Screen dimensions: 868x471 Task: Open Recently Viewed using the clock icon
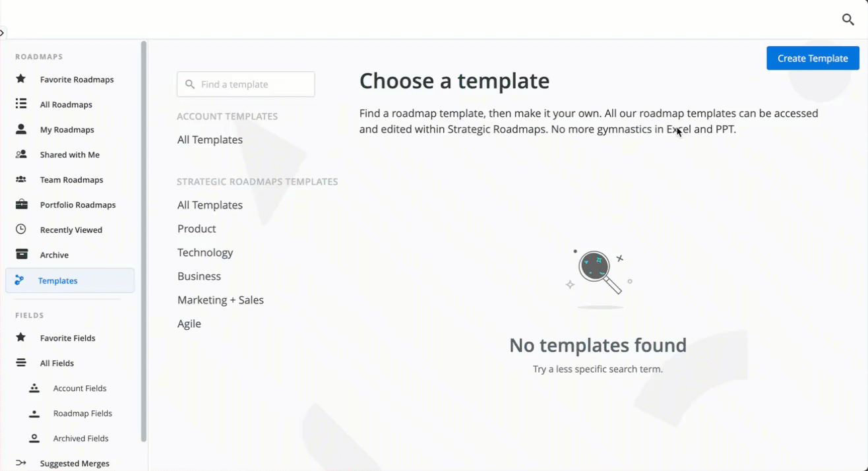coord(20,230)
